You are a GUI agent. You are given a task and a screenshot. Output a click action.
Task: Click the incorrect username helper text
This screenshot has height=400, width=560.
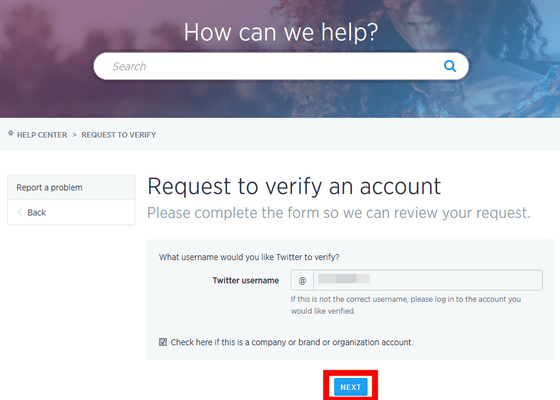pyautogui.click(x=406, y=305)
